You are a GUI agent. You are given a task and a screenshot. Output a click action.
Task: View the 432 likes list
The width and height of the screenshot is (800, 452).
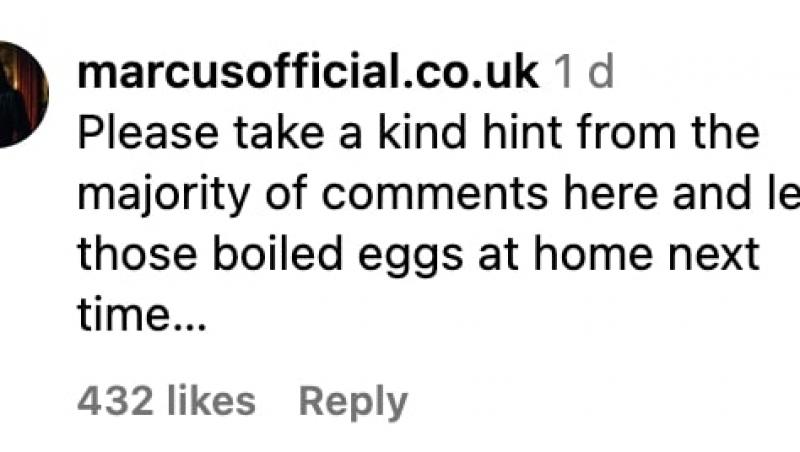(166, 402)
